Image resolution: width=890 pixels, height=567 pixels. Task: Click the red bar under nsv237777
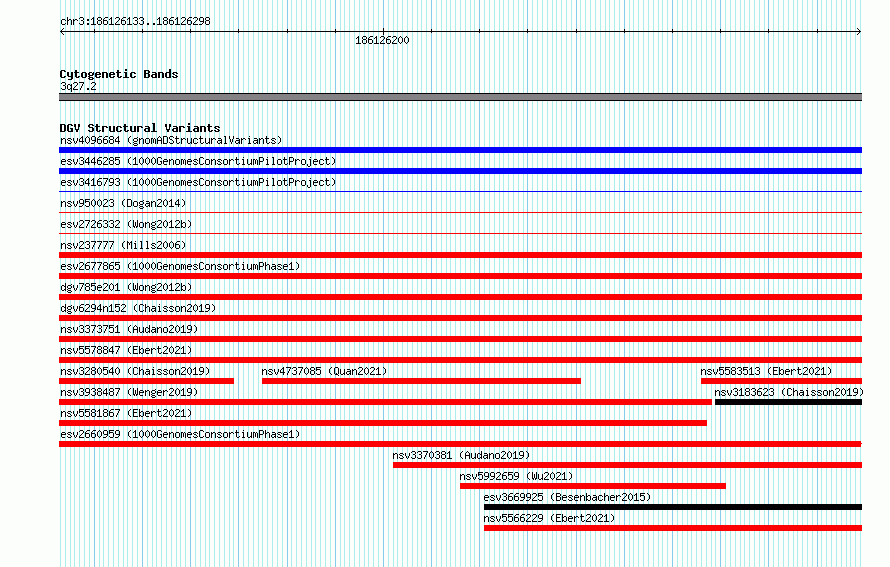pyautogui.click(x=460, y=255)
